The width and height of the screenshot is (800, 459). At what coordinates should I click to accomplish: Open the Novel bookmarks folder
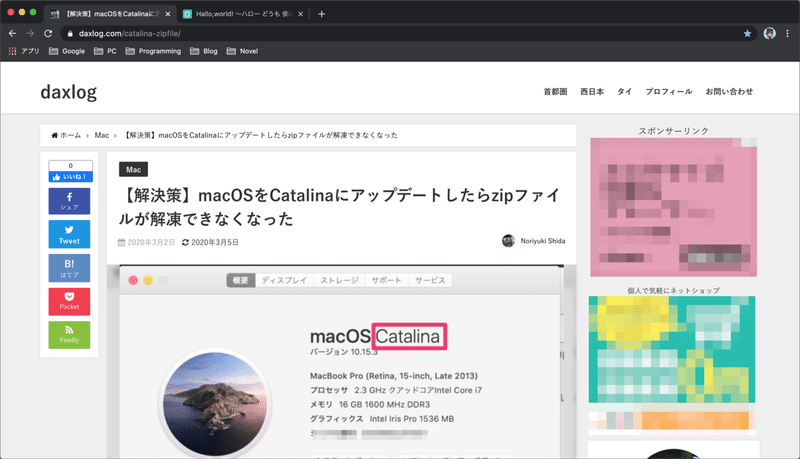242,51
